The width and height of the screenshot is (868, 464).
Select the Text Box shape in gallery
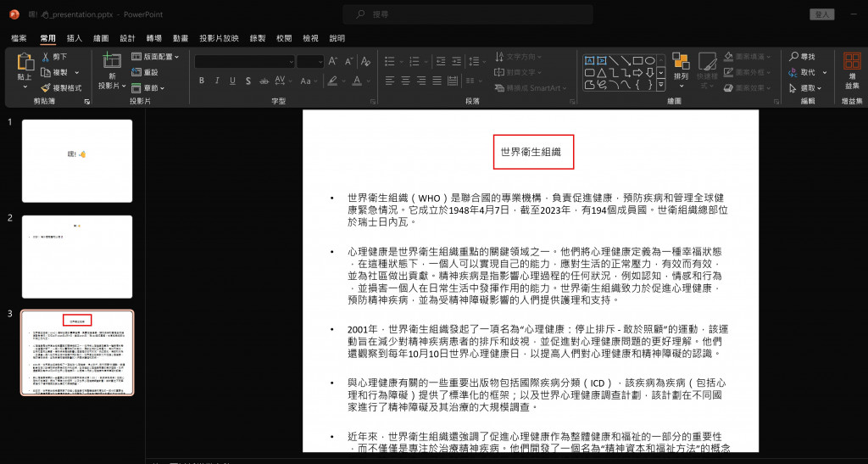tap(590, 61)
